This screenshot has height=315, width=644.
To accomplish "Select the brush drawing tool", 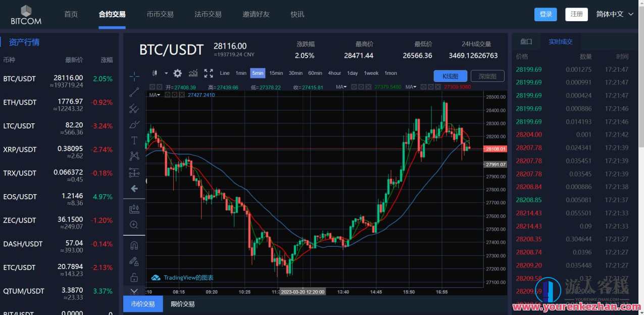I will click(134, 124).
